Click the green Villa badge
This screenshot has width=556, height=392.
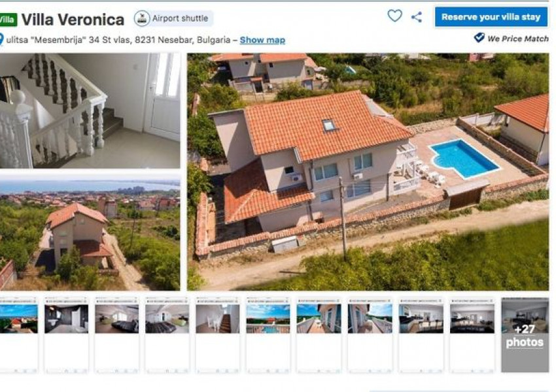(x=8, y=20)
